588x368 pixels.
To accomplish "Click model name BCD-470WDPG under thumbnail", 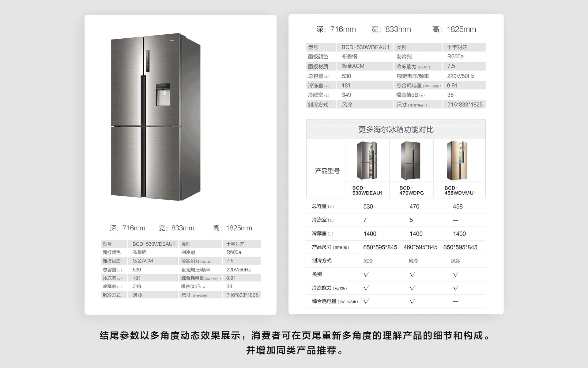I will [412, 190].
